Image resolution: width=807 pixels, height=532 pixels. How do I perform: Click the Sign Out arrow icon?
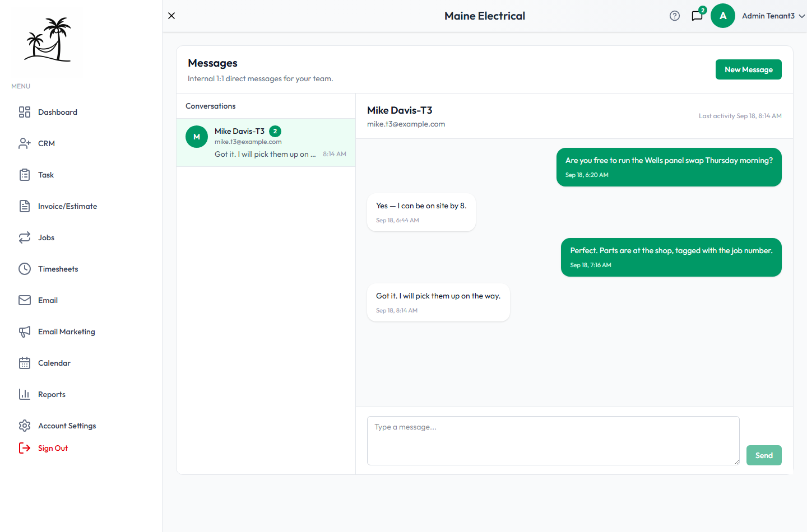click(25, 448)
